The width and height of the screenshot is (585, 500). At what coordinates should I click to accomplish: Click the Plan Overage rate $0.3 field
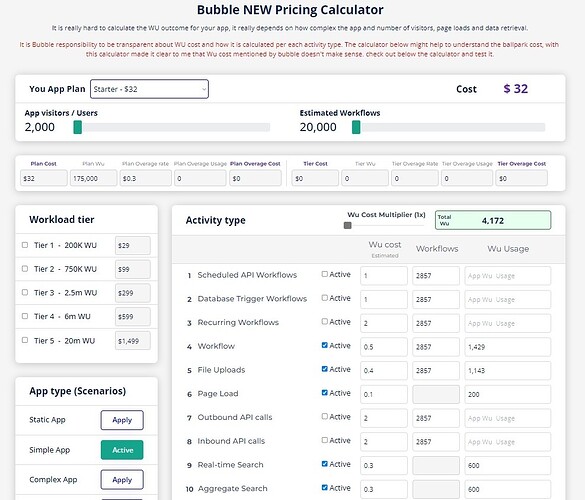[x=146, y=178]
